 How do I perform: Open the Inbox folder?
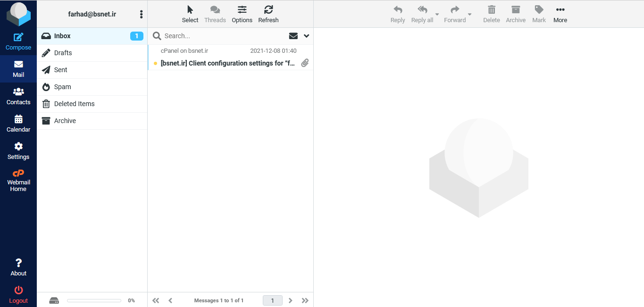[92, 36]
